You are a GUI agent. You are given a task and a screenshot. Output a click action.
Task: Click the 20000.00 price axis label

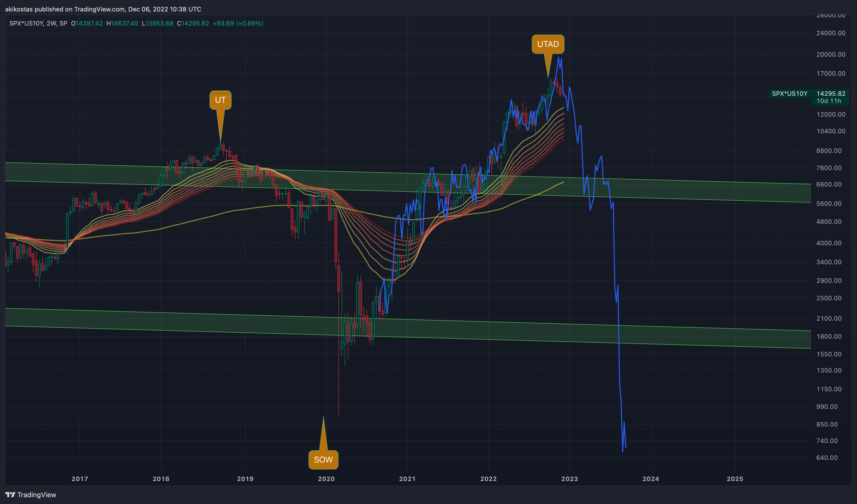tap(831, 54)
